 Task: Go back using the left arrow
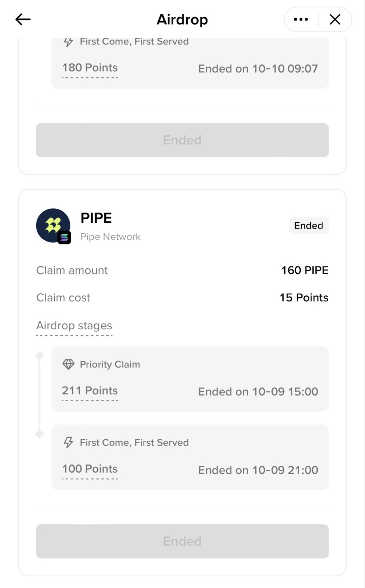[23, 19]
